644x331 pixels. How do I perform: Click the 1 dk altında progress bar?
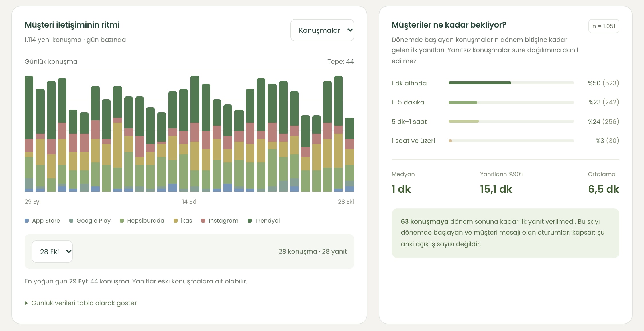coord(511,83)
